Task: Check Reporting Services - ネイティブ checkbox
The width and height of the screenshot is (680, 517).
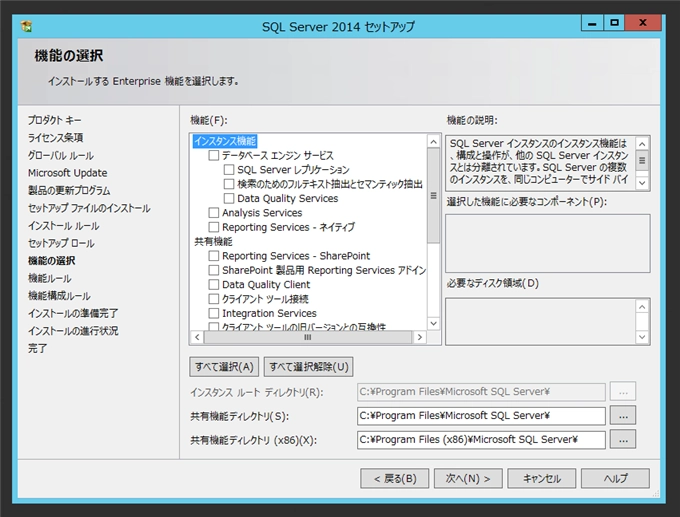Action: pos(213,227)
